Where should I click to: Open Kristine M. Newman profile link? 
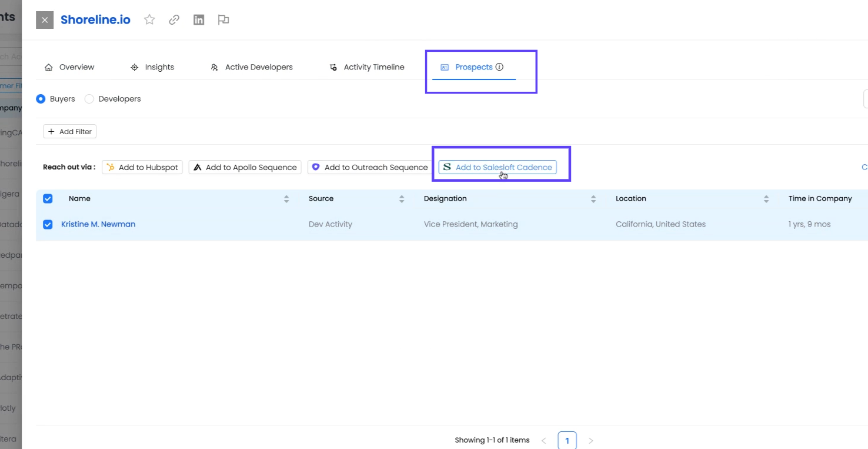[x=98, y=224]
